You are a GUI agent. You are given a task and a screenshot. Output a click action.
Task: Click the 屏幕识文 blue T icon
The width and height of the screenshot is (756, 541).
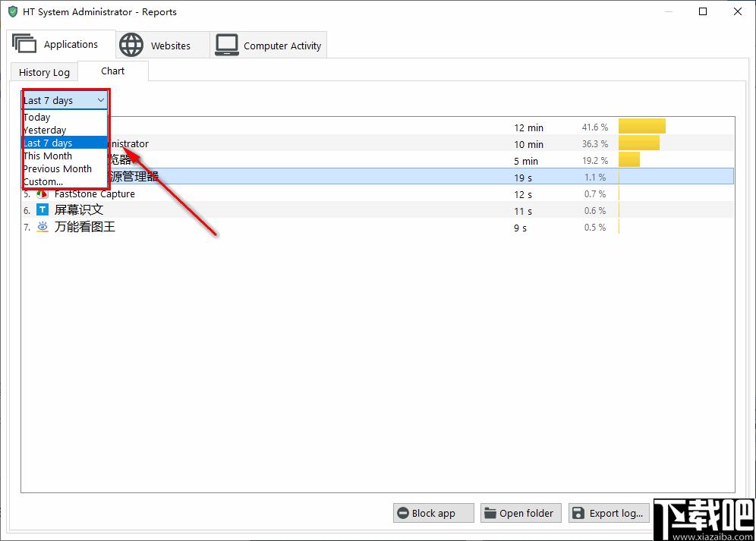click(x=43, y=209)
